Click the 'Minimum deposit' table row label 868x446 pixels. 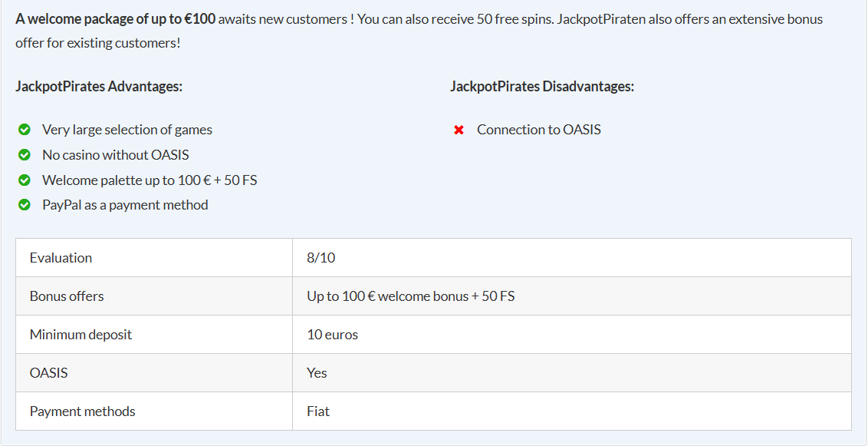(81, 335)
